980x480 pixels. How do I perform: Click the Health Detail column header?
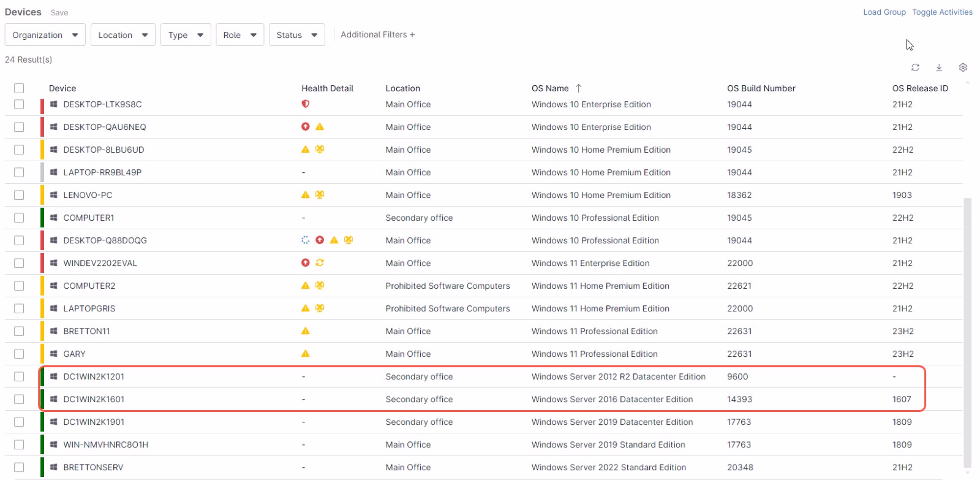327,88
